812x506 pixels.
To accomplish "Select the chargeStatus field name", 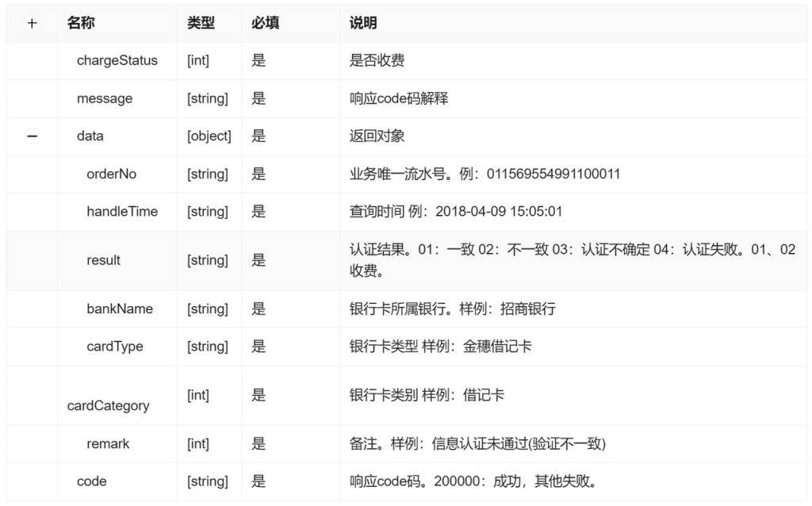I will coord(117,61).
